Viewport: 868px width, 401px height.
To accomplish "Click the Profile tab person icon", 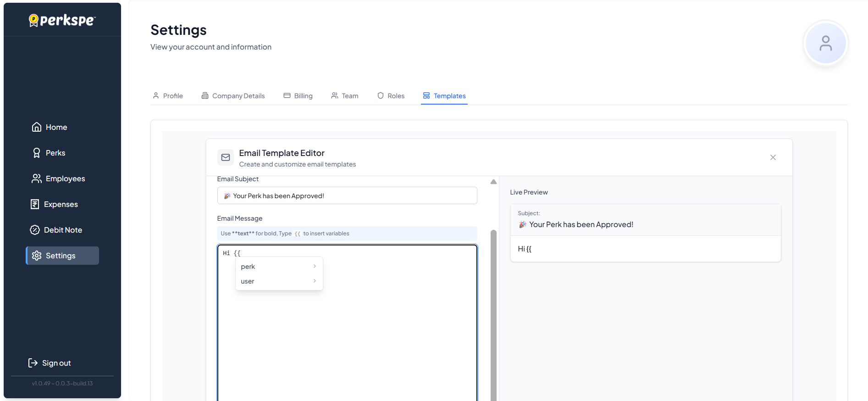I will tap(156, 95).
